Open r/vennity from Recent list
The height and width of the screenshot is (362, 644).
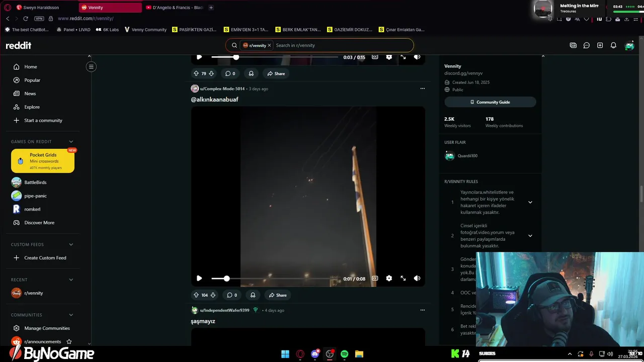point(34,293)
